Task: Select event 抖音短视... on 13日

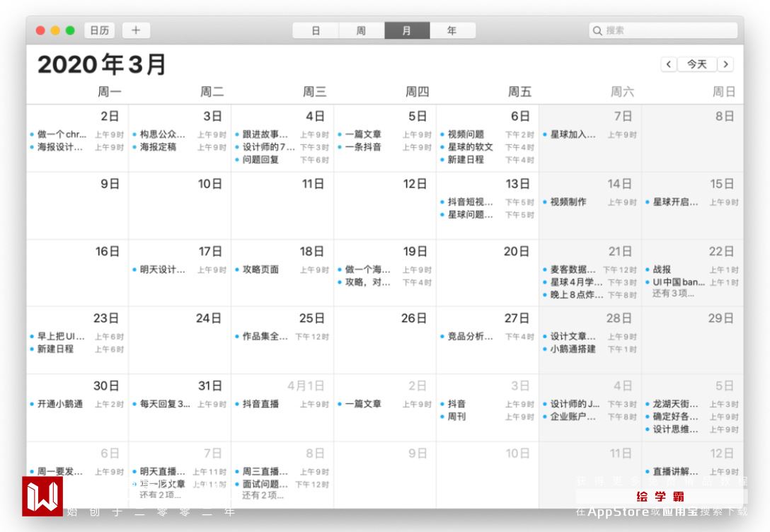Action: click(x=488, y=202)
